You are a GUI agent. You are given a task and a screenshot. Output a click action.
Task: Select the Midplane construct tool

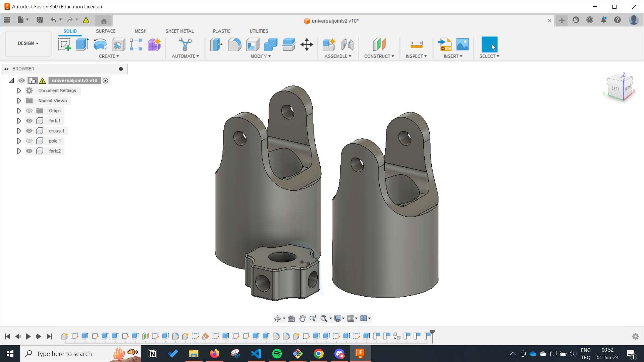(379, 44)
